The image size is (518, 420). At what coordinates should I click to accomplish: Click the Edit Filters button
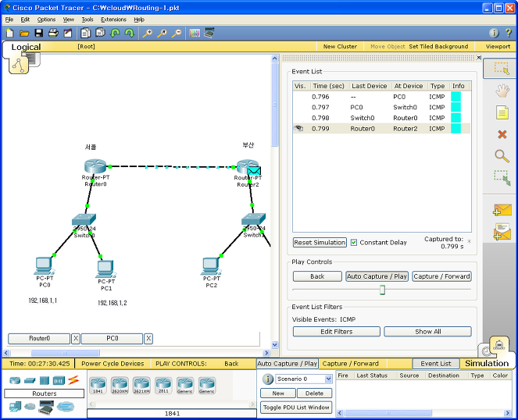(x=336, y=332)
